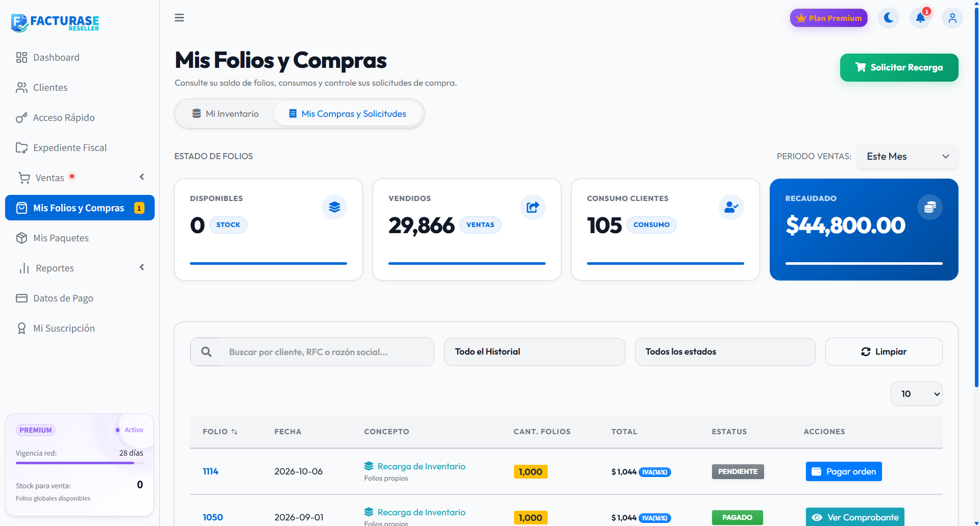Open the notifications bell
Viewport: 980px width, 526px height.
pos(920,18)
